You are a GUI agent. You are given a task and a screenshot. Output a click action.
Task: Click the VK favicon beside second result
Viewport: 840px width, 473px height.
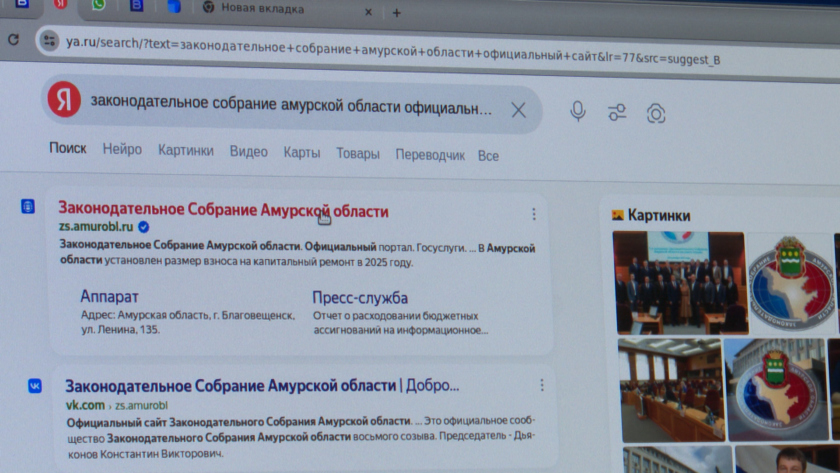tap(35, 386)
